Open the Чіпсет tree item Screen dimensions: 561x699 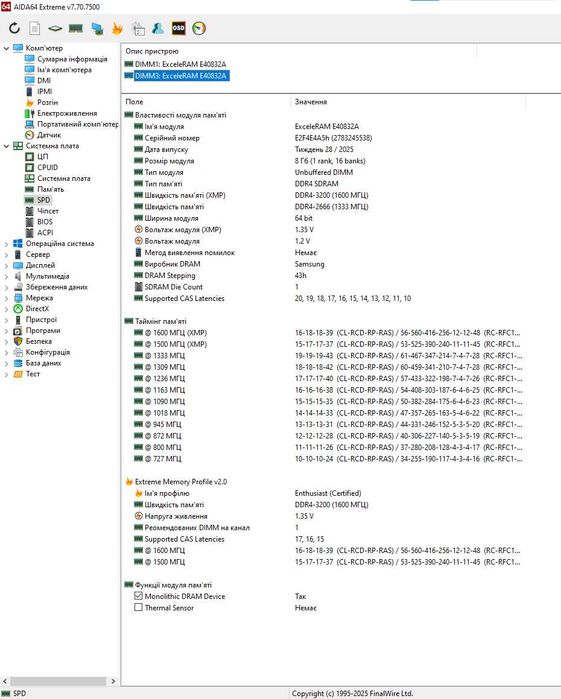coord(48,211)
